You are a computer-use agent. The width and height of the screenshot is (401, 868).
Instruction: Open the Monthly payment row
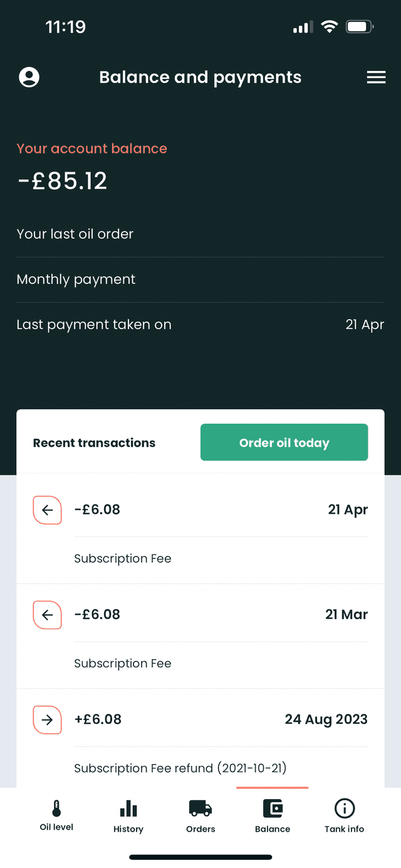pyautogui.click(x=76, y=279)
